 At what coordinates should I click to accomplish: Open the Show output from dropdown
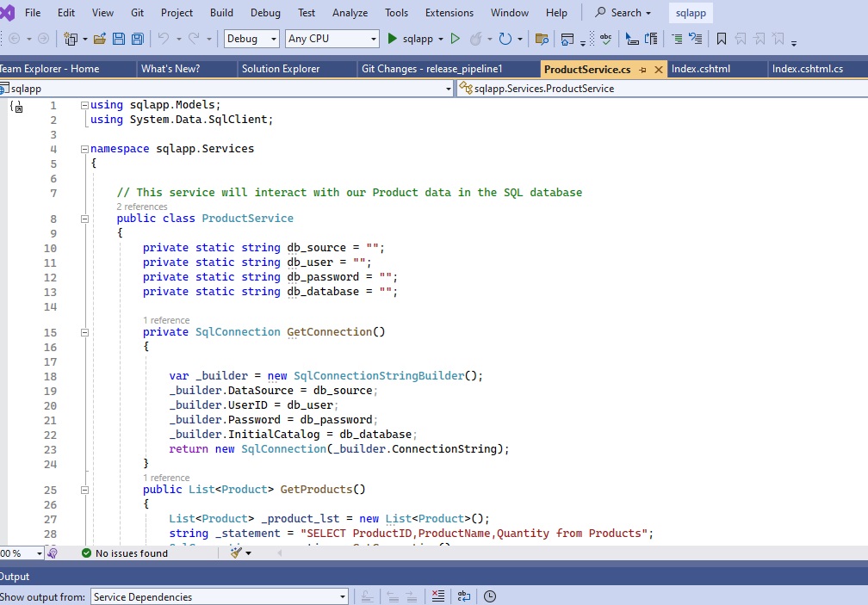220,596
